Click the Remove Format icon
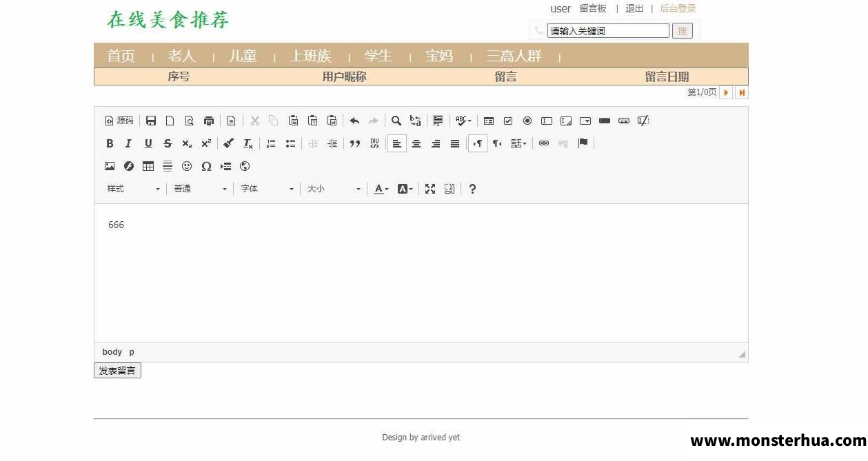This screenshot has height=461, width=868. point(248,143)
